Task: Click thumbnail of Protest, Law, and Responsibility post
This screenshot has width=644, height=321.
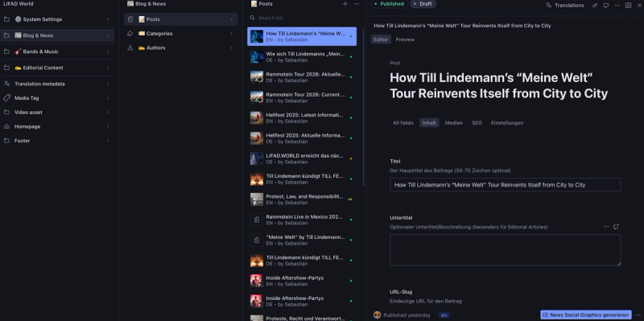Action: [x=257, y=200]
